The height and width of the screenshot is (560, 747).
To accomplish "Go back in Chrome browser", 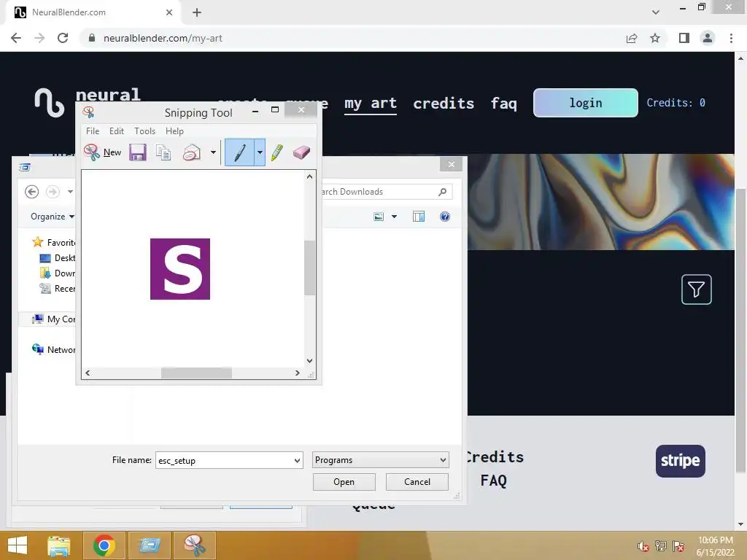I will pos(16,38).
